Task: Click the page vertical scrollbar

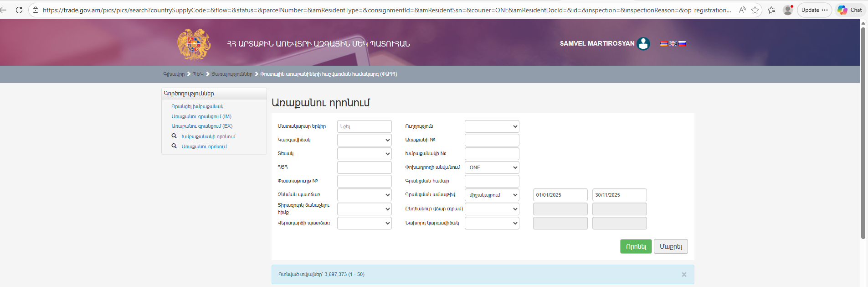Action: 863,132
